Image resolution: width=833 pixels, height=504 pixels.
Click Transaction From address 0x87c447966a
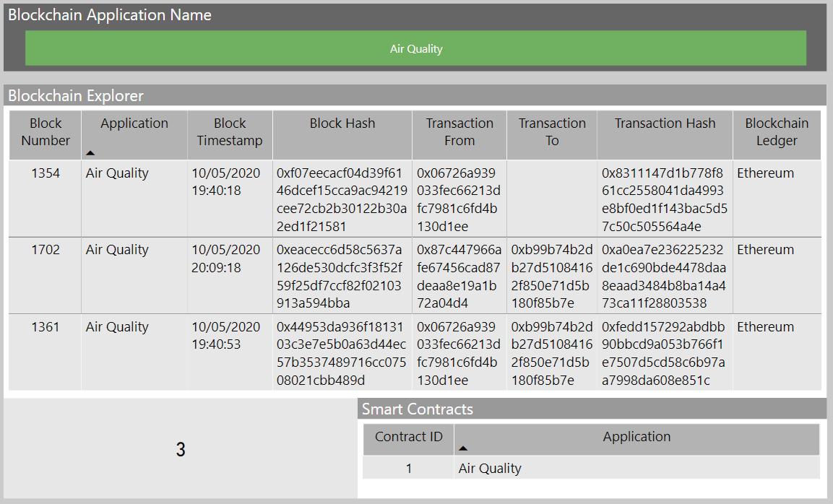coord(459,276)
